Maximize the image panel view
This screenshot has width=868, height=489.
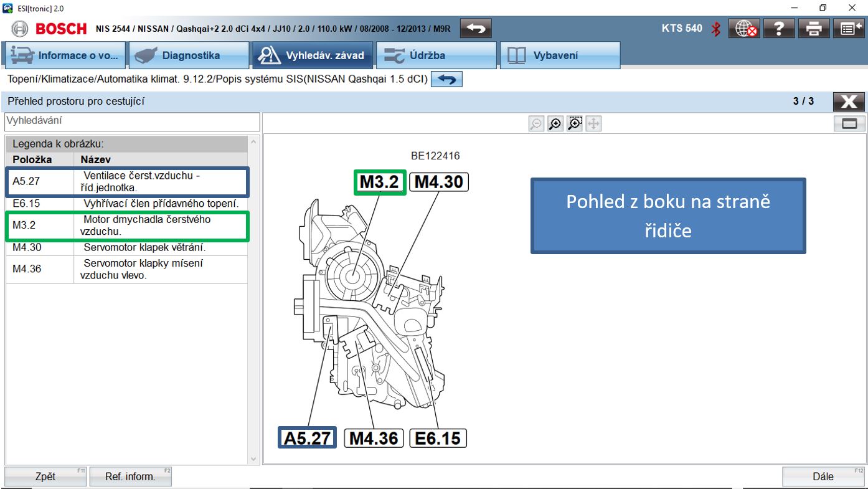pyautogui.click(x=849, y=123)
